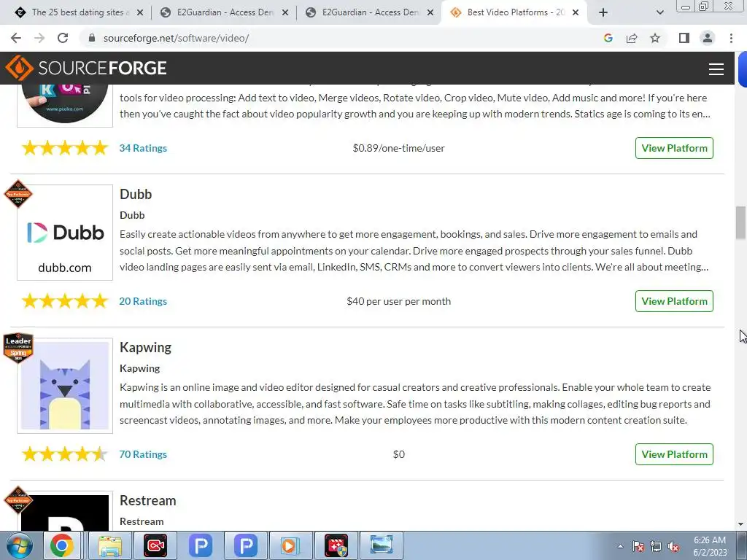Open the first blue P taskbar app
This screenshot has height=560, width=747.
201,545
